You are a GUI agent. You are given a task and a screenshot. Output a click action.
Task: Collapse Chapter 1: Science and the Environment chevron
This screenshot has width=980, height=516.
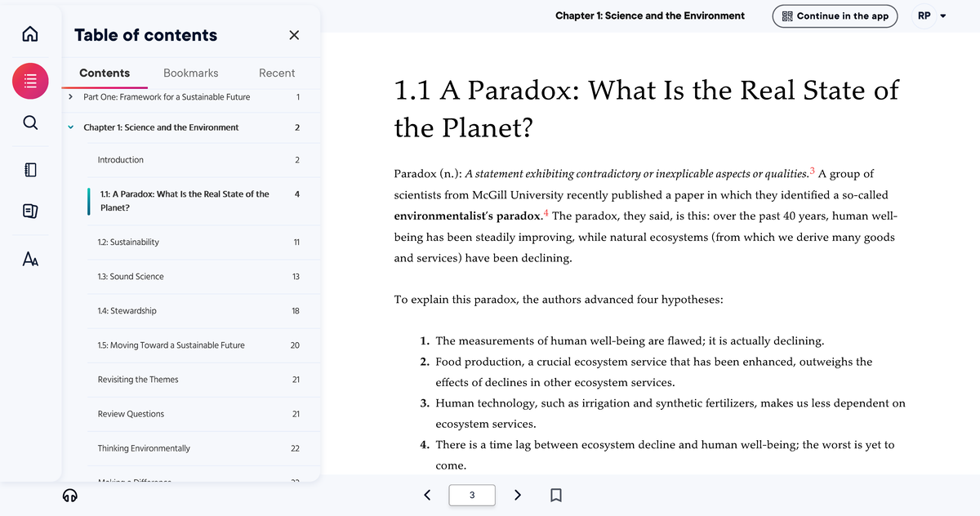click(x=71, y=127)
